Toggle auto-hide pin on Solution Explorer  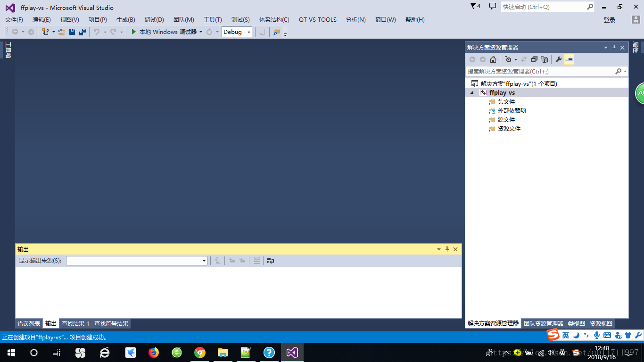click(x=614, y=48)
